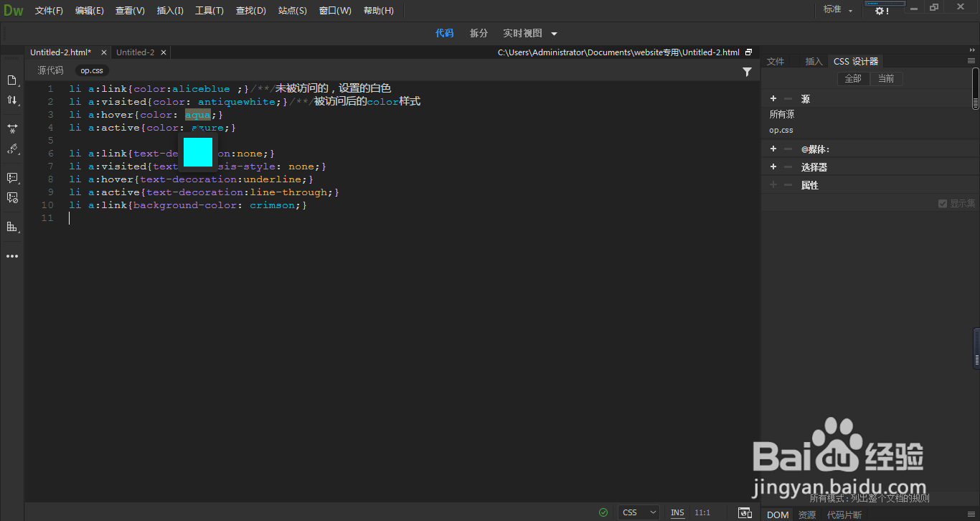980x521 pixels.
Task: Open the DOM panel tab
Action: (778, 515)
